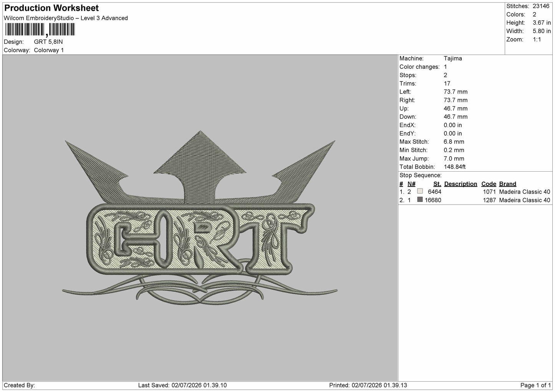The height and width of the screenshot is (392, 555).
Task: Click the barcode under the worksheet title
Action: tap(40, 30)
